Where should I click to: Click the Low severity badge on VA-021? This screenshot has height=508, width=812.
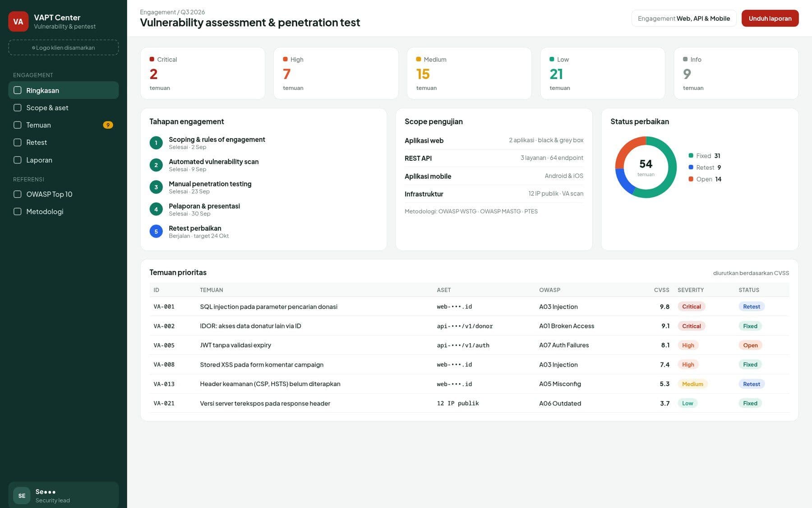click(x=687, y=403)
